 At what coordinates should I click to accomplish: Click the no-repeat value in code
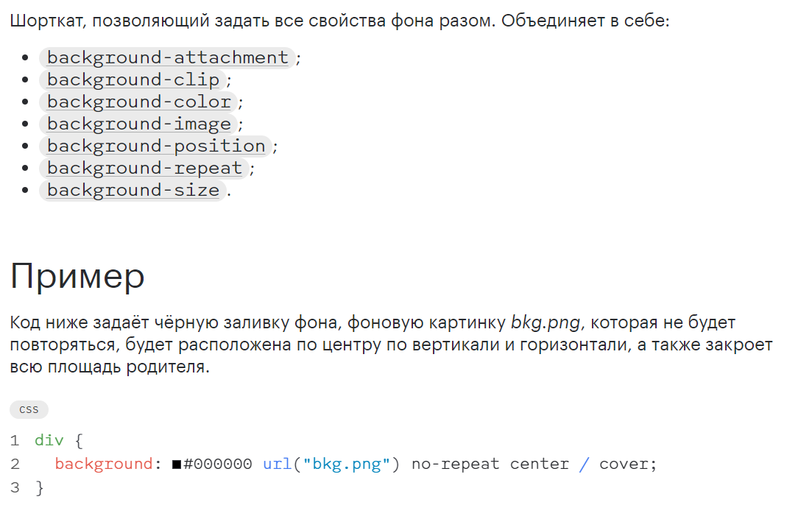click(x=455, y=464)
